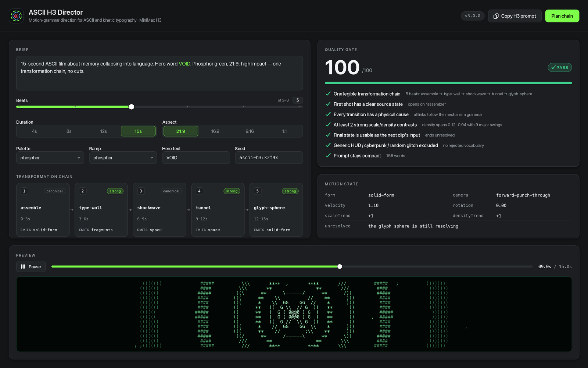588x368 pixels.
Task: Click the checkmark beside Prompt stays compact
Action: [x=328, y=156]
